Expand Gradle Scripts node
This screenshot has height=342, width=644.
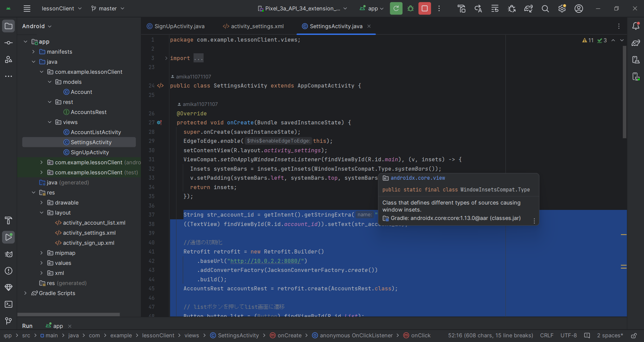coord(25,293)
